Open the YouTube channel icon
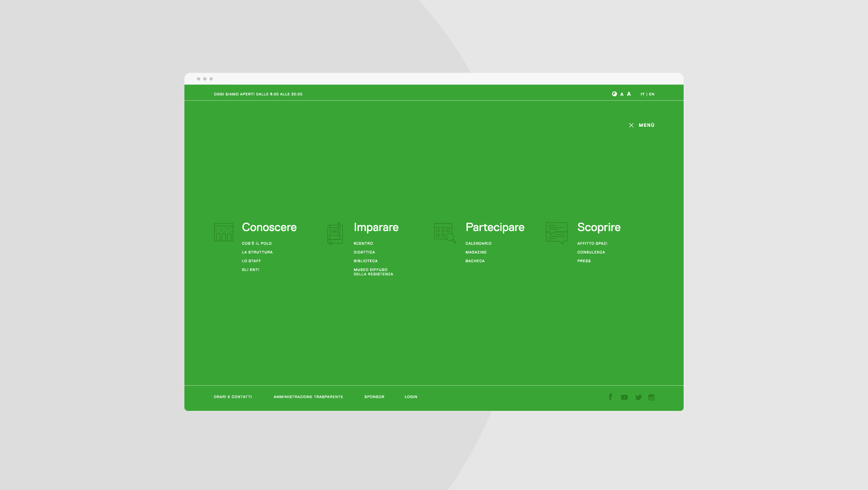The image size is (868, 490). click(x=624, y=397)
